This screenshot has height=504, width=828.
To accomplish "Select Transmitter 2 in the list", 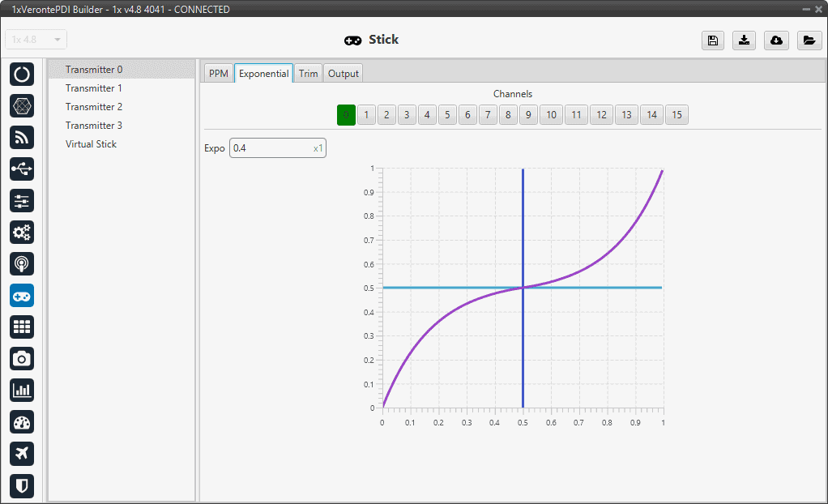I will [x=94, y=107].
